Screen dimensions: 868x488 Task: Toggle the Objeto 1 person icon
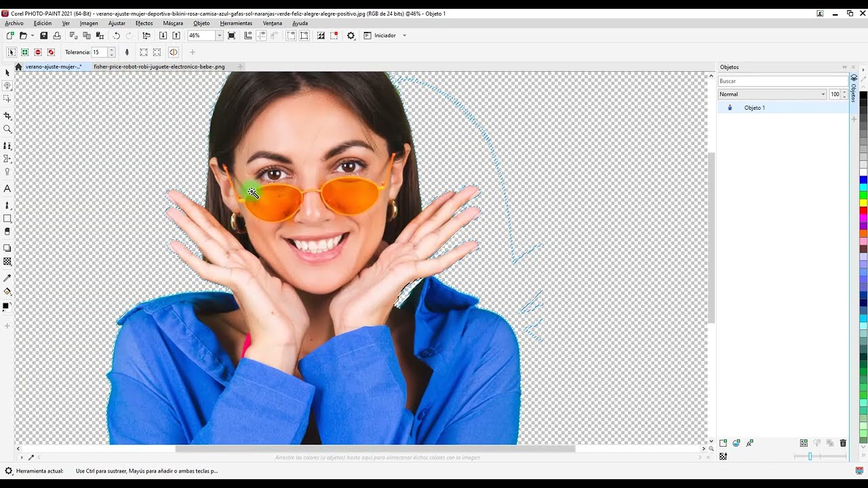pyautogui.click(x=730, y=108)
